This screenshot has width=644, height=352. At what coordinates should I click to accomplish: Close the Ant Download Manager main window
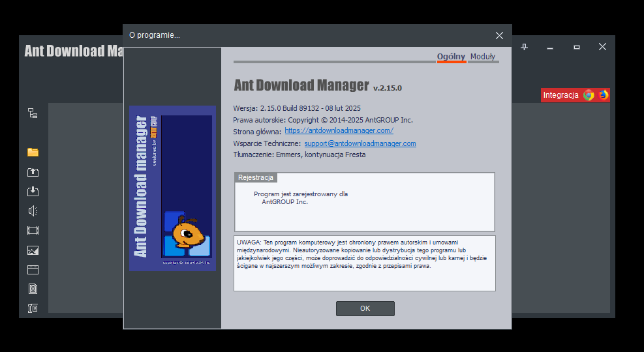pos(602,47)
